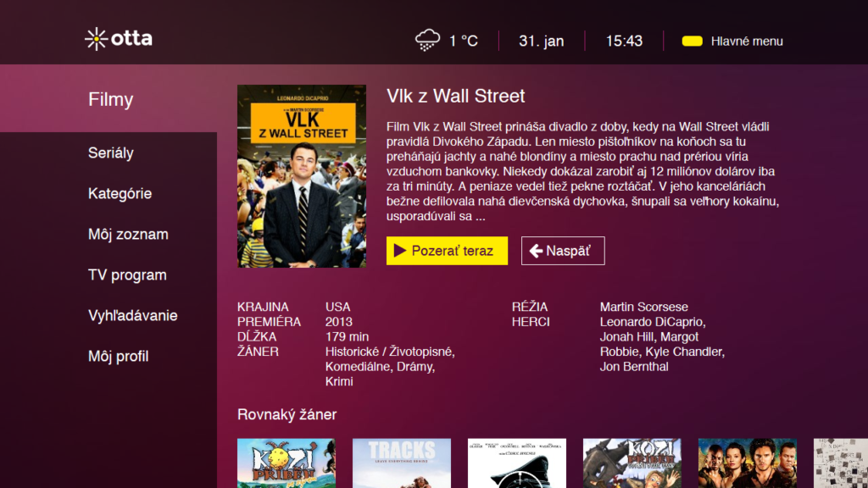Screen dimensions: 868x488
Task: Go back with the Naspäť button
Action: click(x=563, y=251)
